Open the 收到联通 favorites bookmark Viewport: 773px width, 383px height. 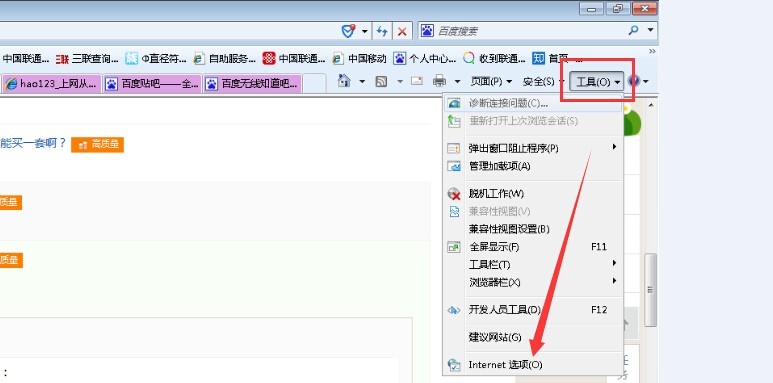pyautogui.click(x=494, y=59)
